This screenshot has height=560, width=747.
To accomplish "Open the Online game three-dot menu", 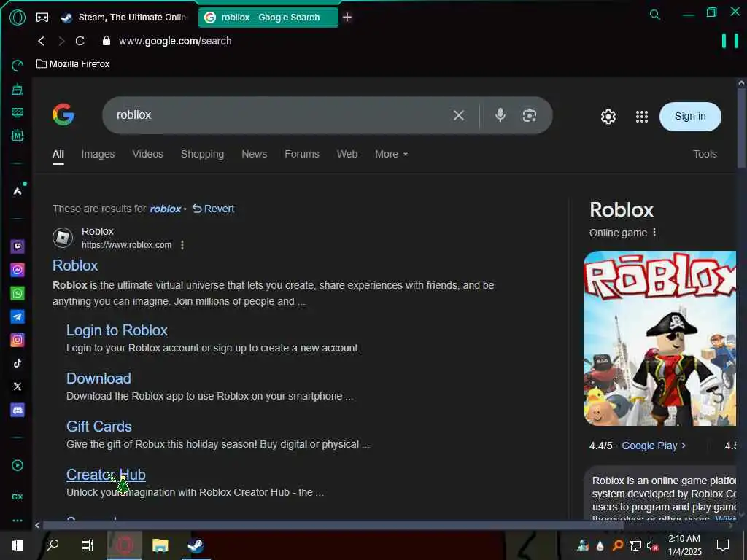I will pos(654,232).
